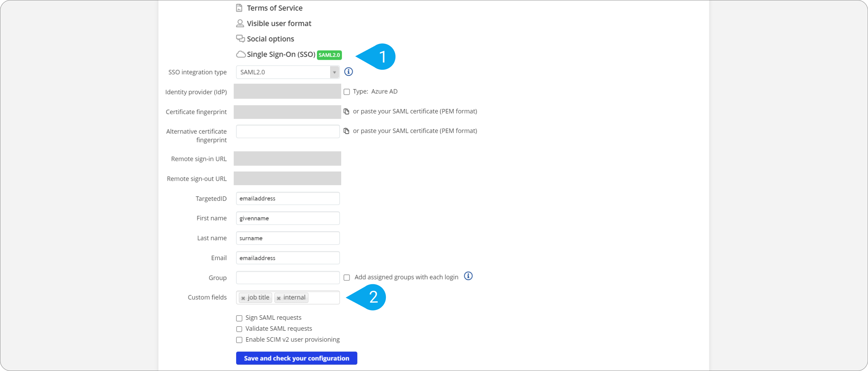Open Social options section
This screenshot has width=868, height=371.
270,39
